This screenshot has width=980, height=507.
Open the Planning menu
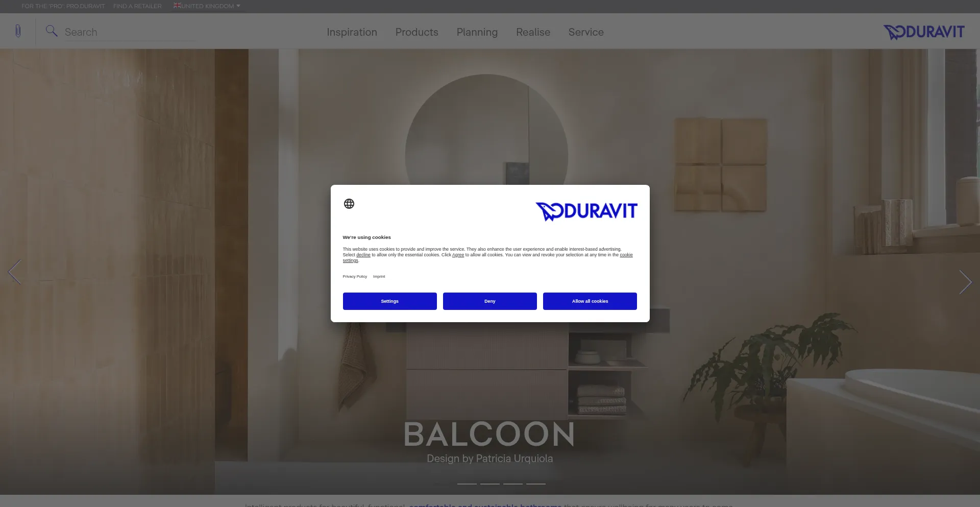477,32
